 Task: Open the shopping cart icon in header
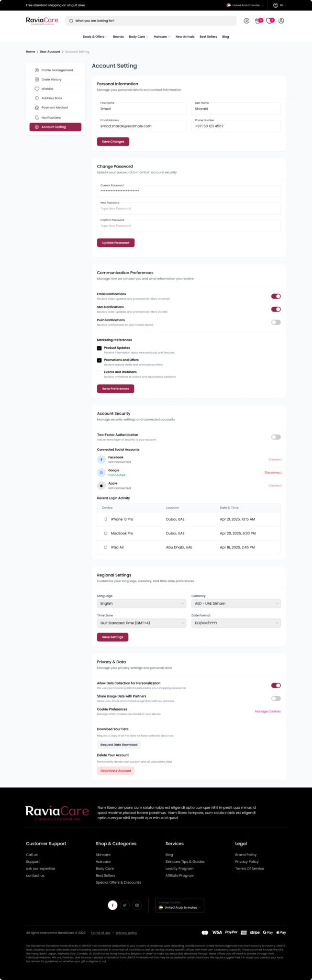pyautogui.click(x=257, y=20)
